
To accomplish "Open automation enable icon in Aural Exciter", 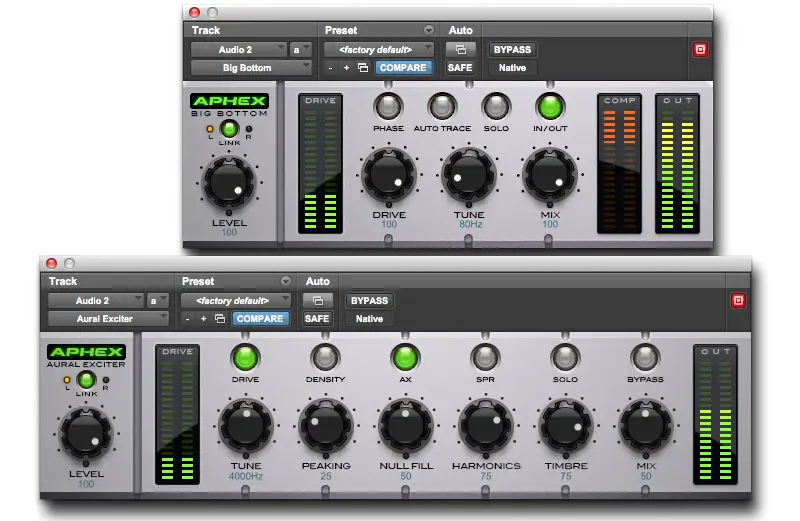I will tap(317, 301).
